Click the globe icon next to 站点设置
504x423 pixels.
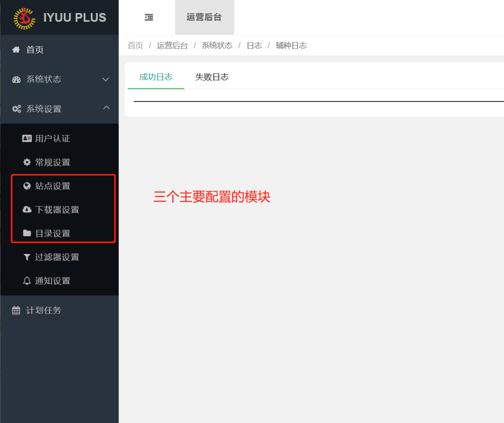tap(26, 186)
